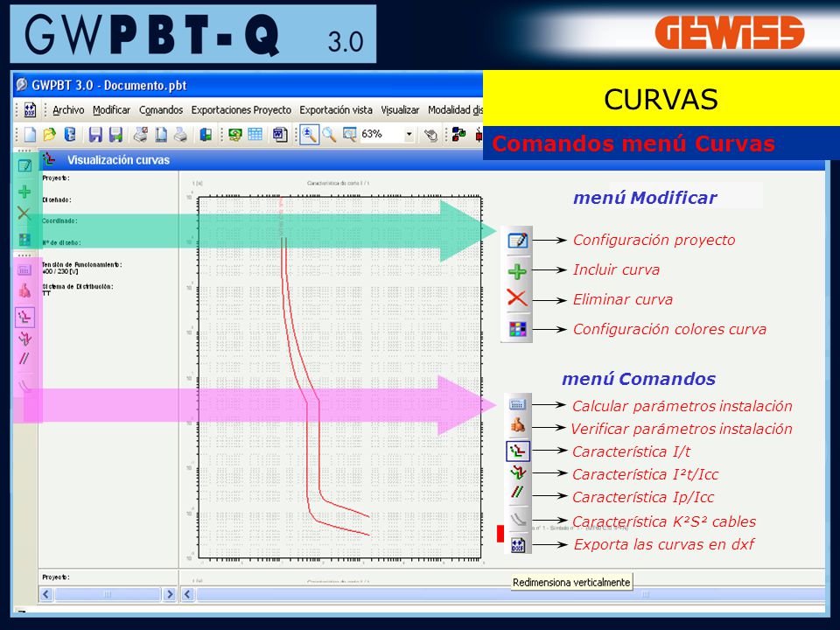Image resolution: width=840 pixels, height=630 pixels.
Task: Click greyed K²S² cables icon in vertical toolbar
Action: [x=24, y=385]
